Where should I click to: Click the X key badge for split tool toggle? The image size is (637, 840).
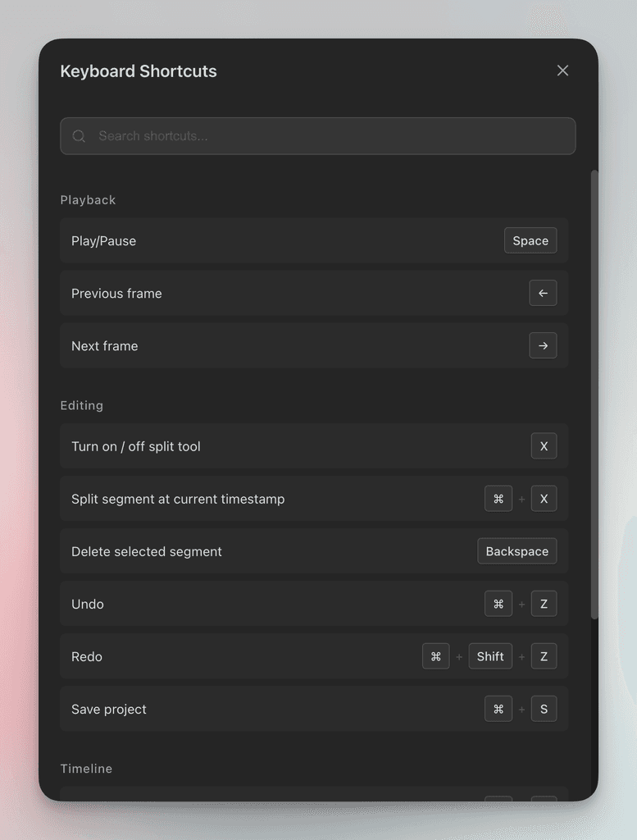544,446
